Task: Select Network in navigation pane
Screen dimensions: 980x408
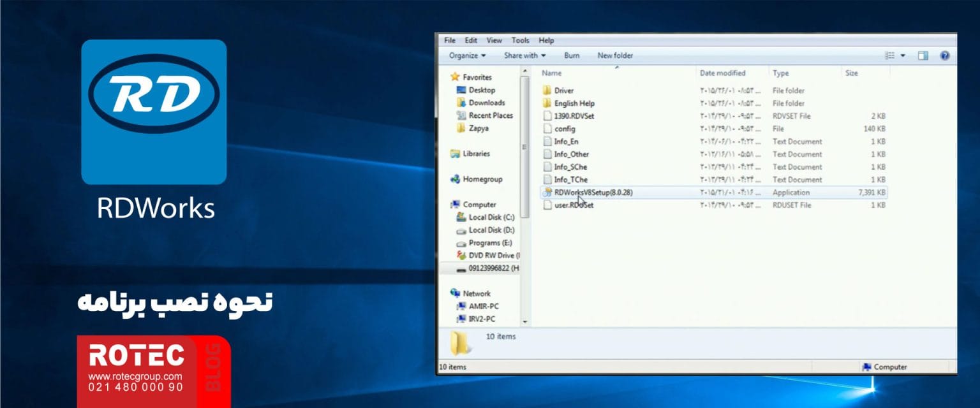Action: tap(477, 293)
